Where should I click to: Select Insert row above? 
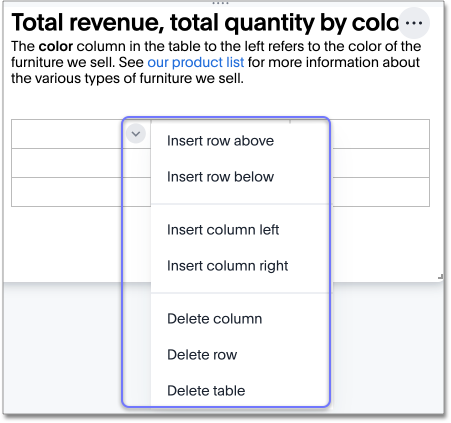click(220, 141)
